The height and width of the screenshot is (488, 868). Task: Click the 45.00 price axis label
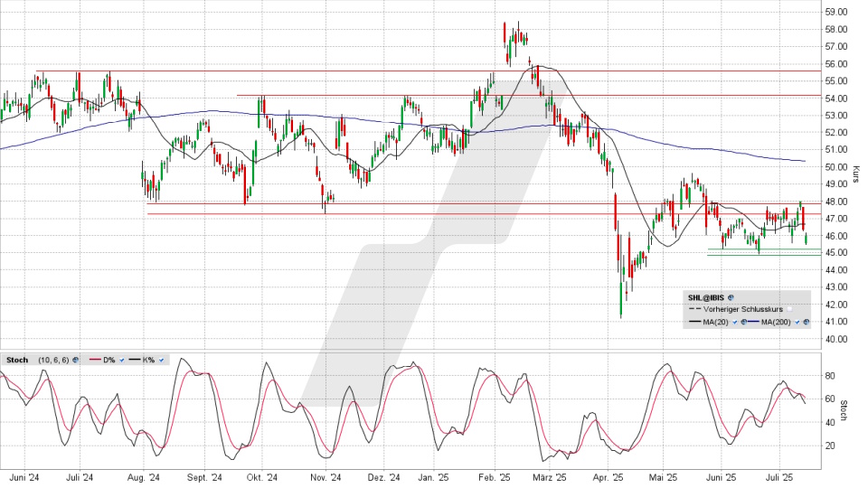(x=835, y=252)
